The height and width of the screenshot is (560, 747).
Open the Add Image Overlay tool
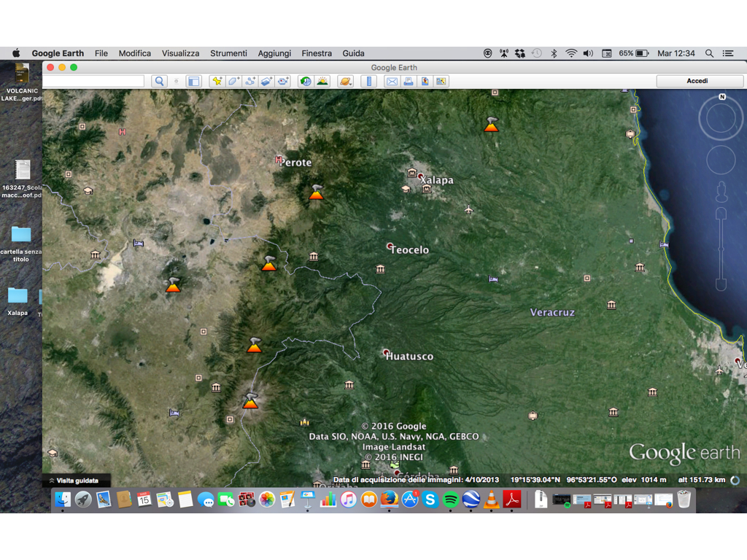[266, 81]
